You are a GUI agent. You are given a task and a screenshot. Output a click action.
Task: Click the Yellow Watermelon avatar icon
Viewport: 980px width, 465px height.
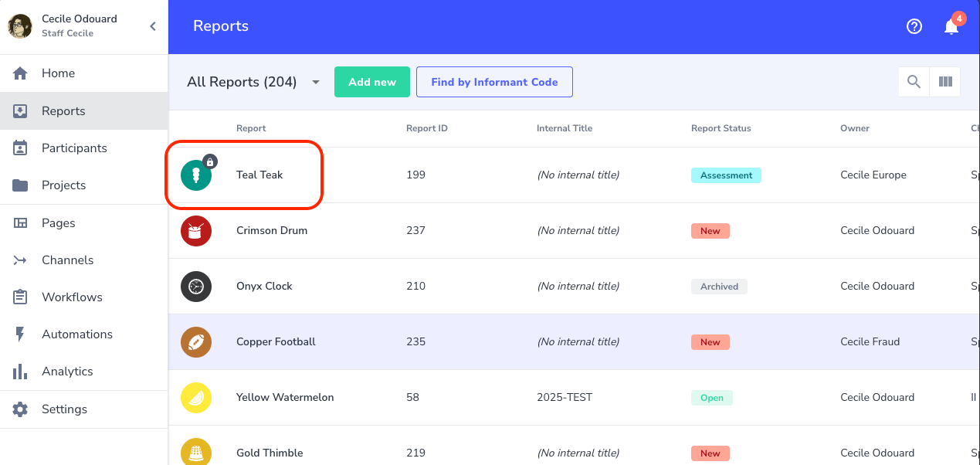pyautogui.click(x=196, y=398)
